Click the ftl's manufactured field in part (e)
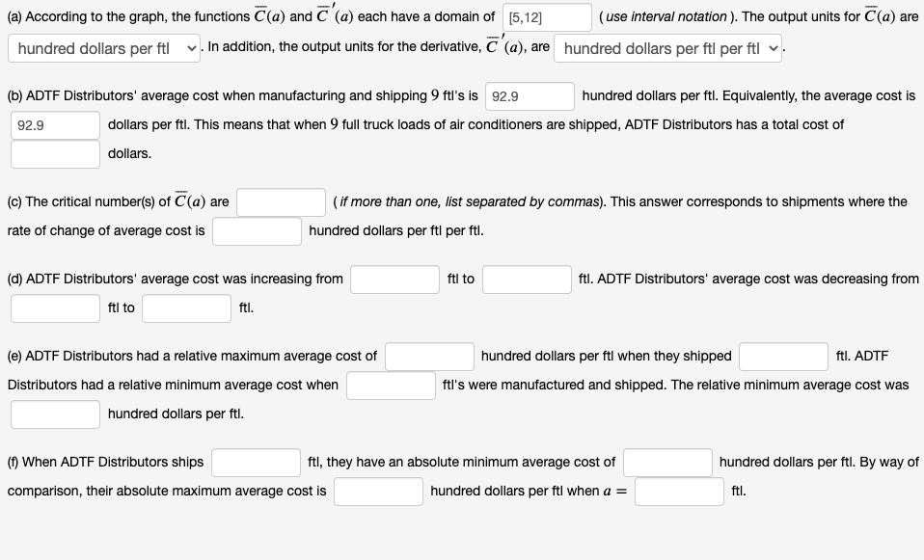Viewport: 924px width, 560px height. tap(391, 385)
